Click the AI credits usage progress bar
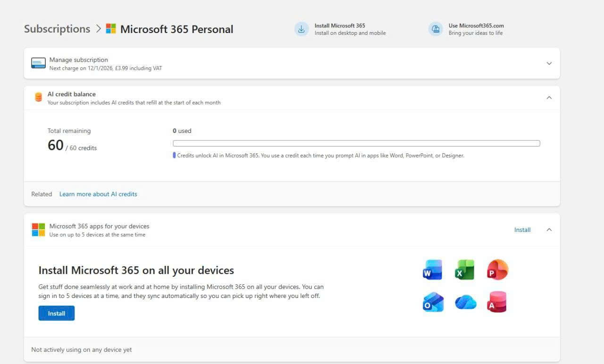This screenshot has width=604, height=364. (x=356, y=143)
